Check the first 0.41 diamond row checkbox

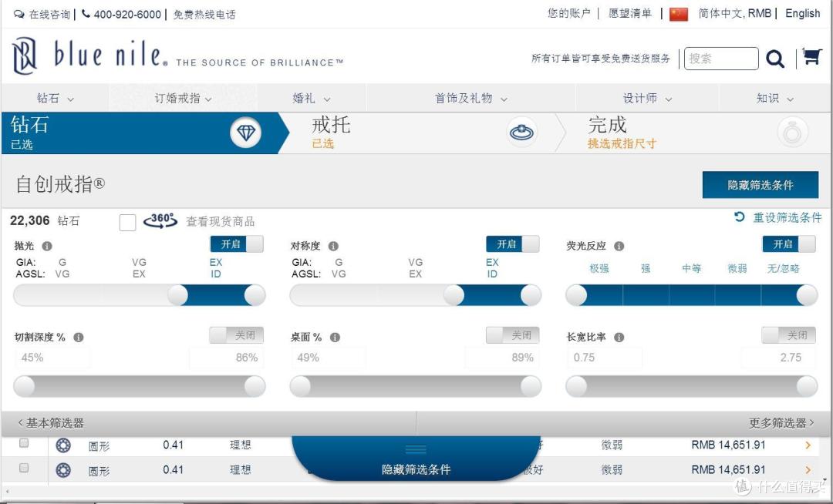coord(24,443)
